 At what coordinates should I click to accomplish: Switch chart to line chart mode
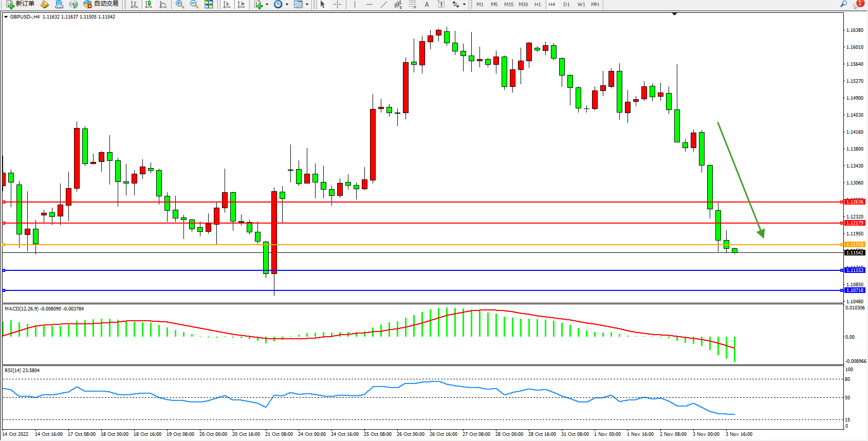click(x=163, y=4)
